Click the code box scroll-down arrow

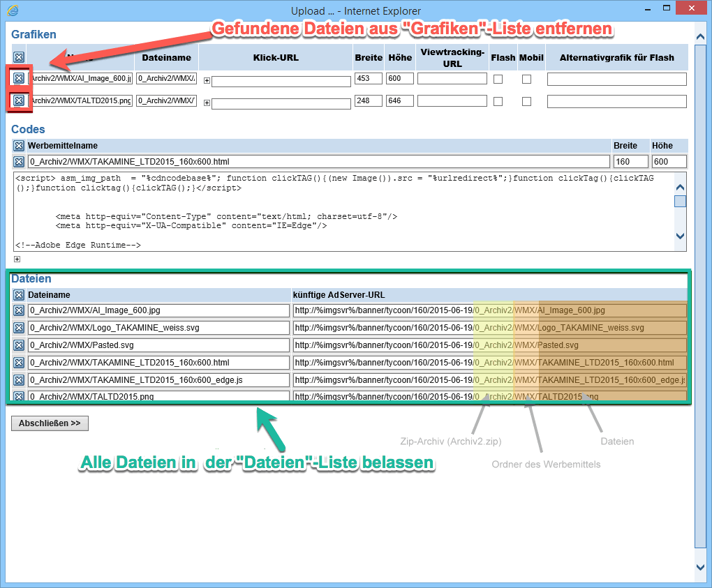coord(680,236)
